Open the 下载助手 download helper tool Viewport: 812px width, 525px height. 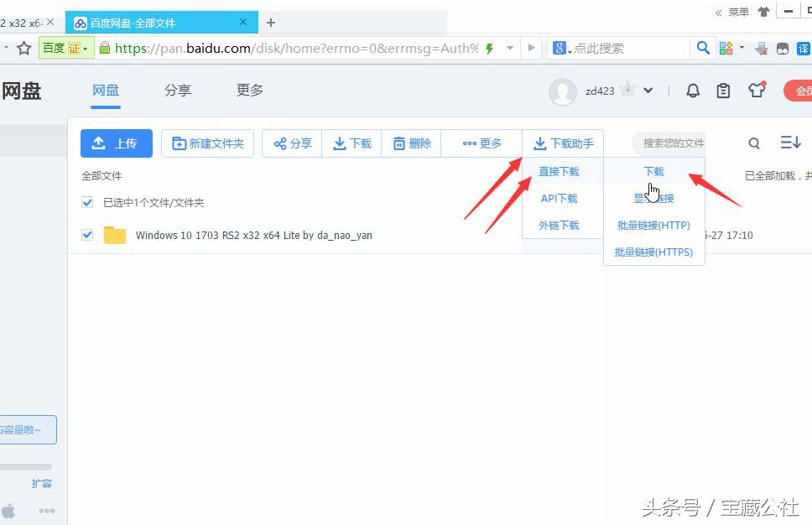click(562, 143)
